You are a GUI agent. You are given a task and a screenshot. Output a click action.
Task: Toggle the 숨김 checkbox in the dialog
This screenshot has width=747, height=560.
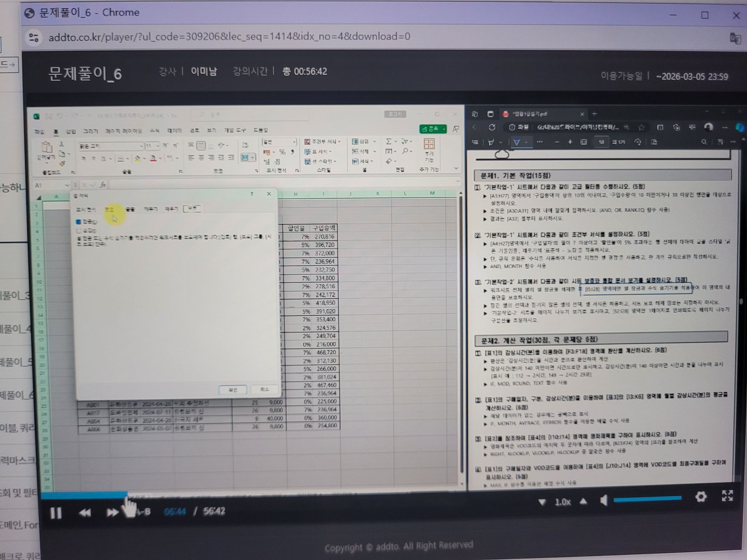(x=79, y=231)
